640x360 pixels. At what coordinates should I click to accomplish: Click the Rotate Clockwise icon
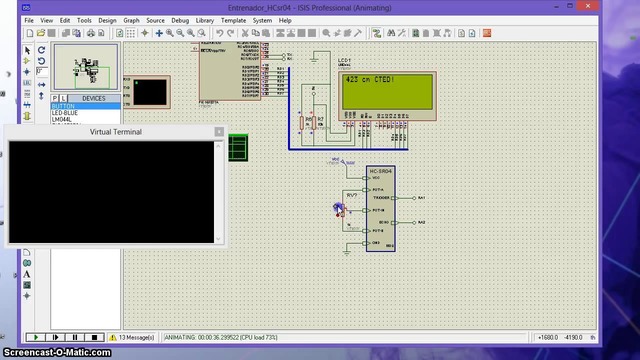(41, 50)
